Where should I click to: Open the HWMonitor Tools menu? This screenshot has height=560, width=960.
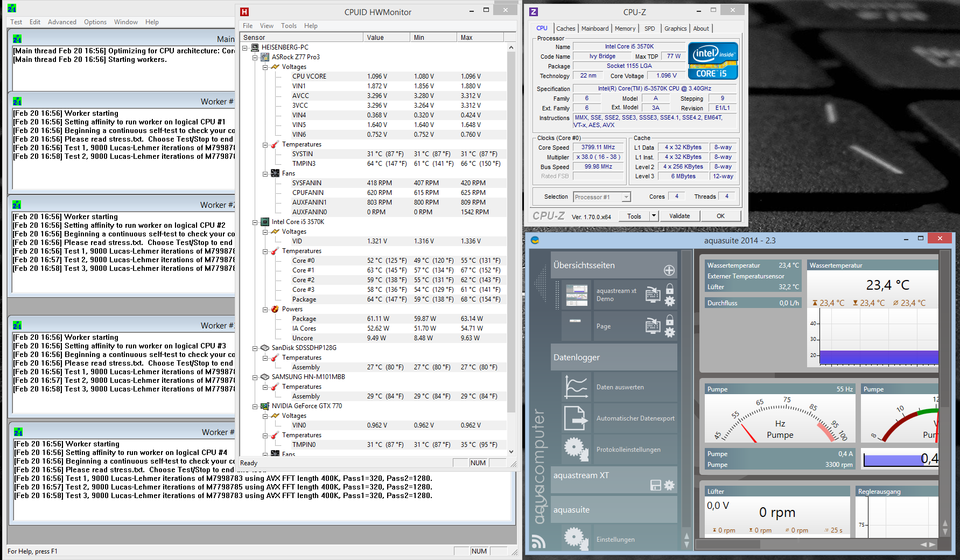point(289,26)
